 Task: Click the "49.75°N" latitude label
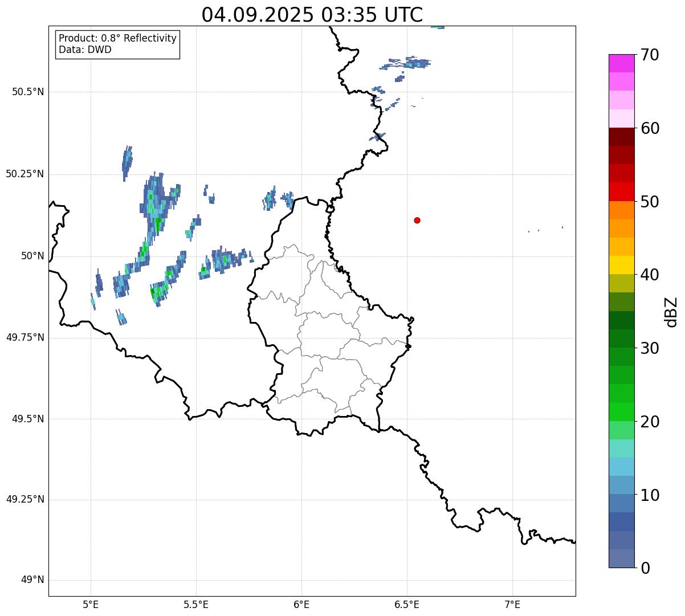coord(25,337)
